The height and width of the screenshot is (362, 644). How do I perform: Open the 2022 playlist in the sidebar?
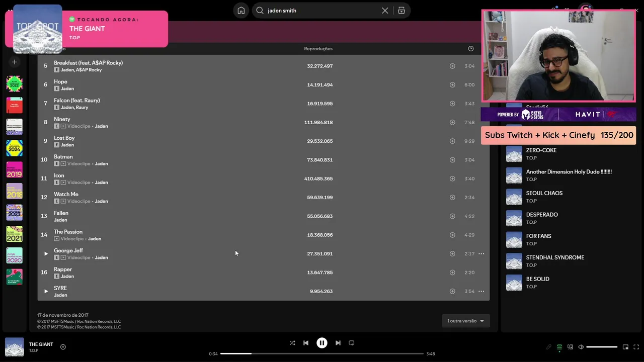[x=15, y=84]
